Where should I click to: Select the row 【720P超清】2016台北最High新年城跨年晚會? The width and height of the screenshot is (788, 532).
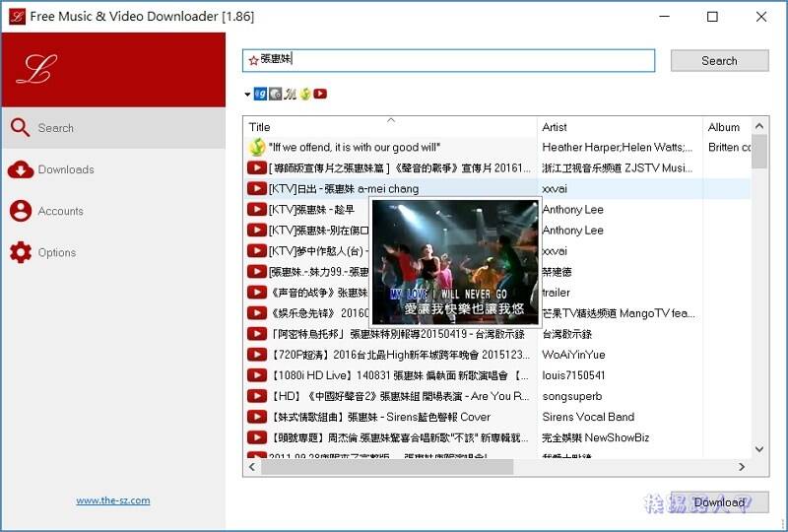pos(497,355)
